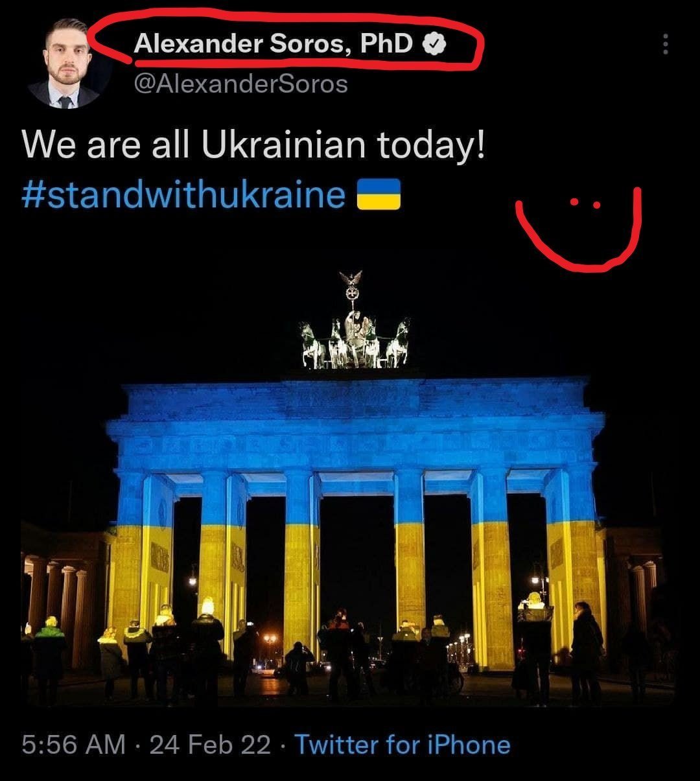The image size is (700, 781).
Task: Click the central passage between gate columns
Action: [356, 557]
